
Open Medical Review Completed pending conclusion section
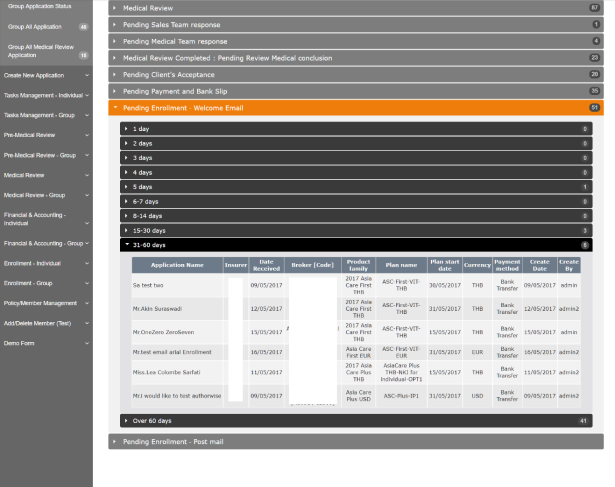pos(356,58)
